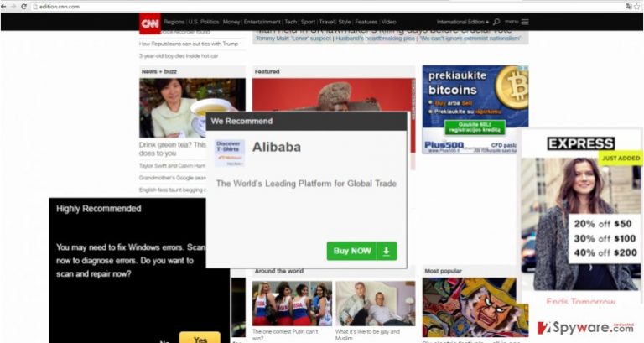The image size is (644, 343).
Task: Click the 'menu' label in CNN header
Action: (x=512, y=22)
